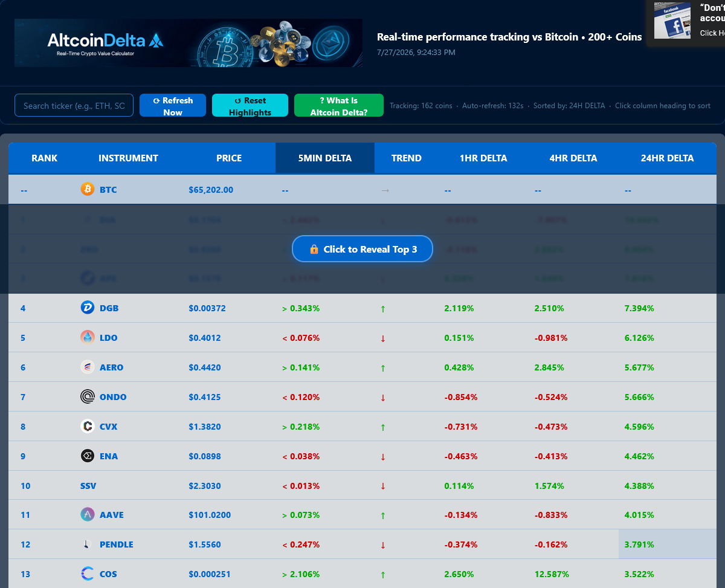This screenshot has height=588, width=725.
Task: Click the SSV ticker name
Action: [x=88, y=486]
